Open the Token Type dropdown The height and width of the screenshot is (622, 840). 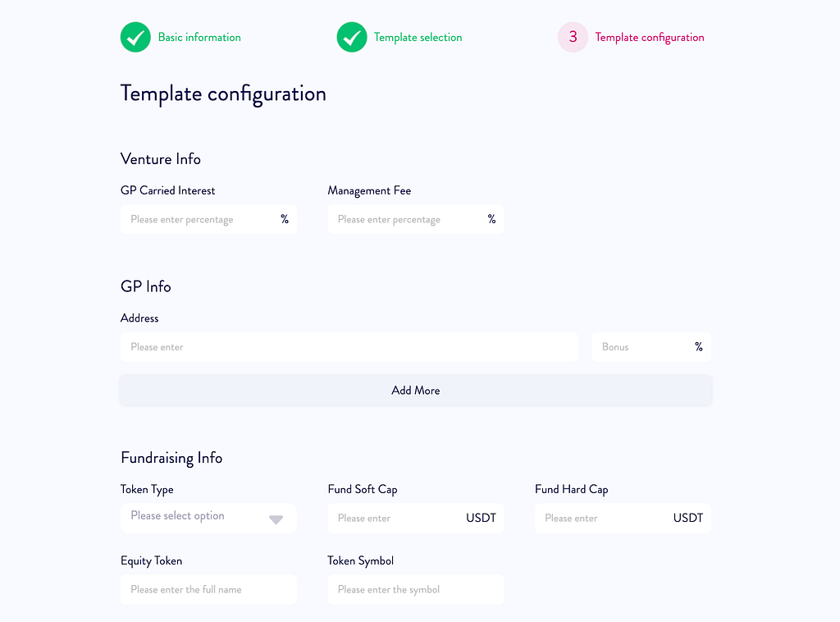click(208, 518)
